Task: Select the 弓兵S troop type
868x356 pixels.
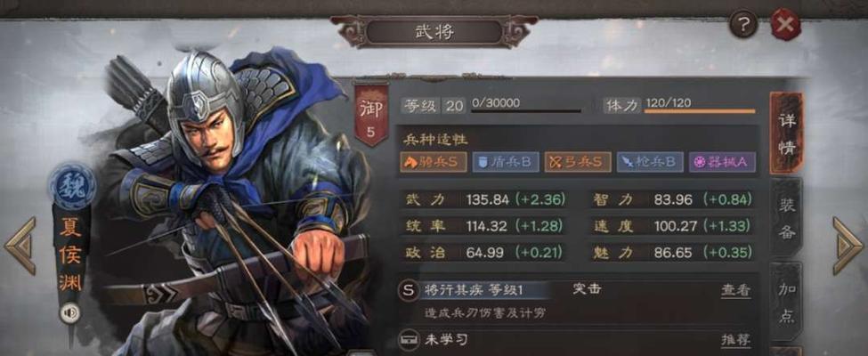Action: (578, 162)
